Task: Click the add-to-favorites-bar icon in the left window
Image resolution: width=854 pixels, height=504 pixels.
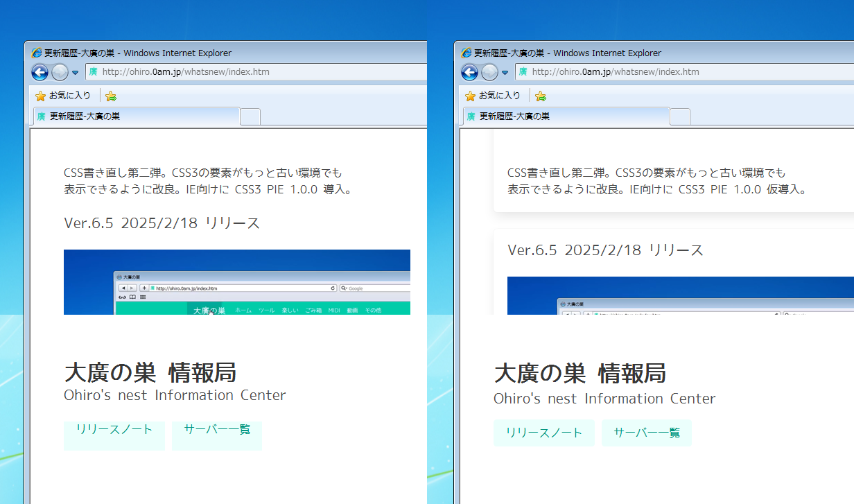Action: (x=111, y=96)
